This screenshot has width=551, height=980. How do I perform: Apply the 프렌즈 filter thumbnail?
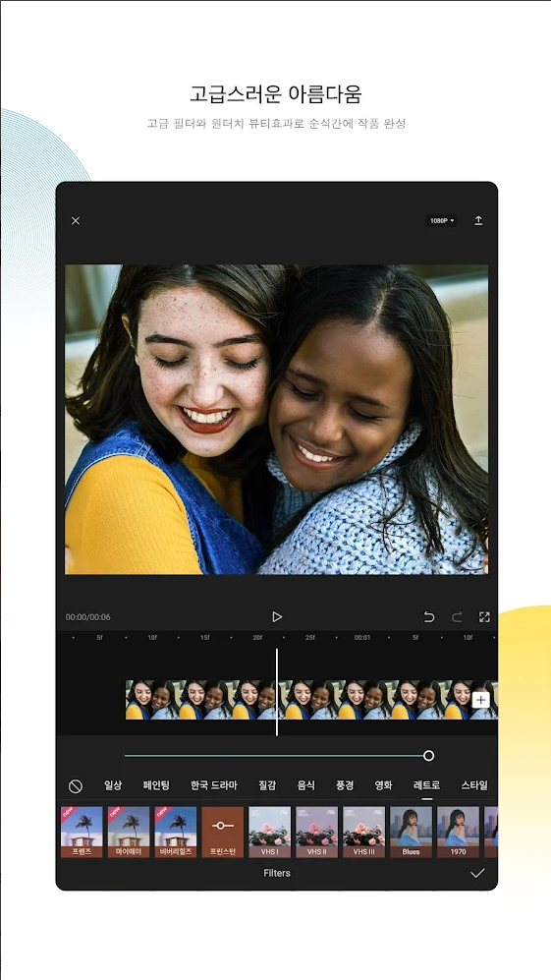pos(82,832)
